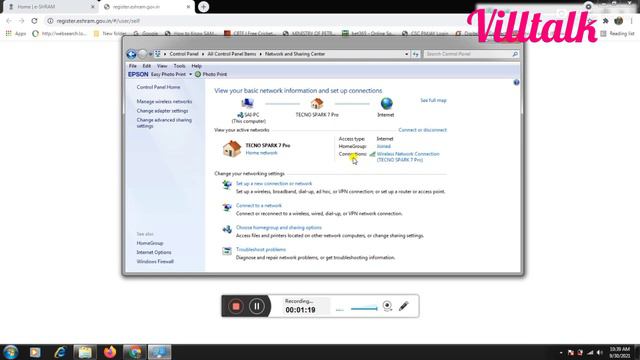
Task: Click the SAI-PC computer icon in network map
Action: point(247,103)
